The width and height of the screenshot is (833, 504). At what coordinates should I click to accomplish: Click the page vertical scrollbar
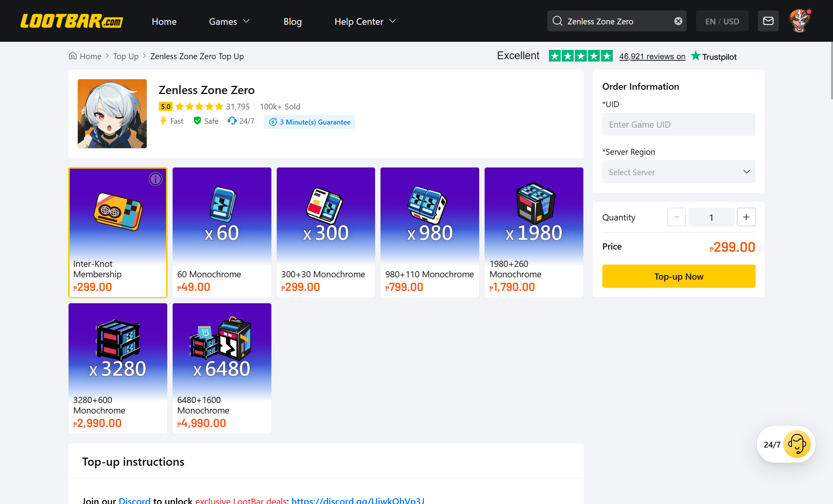(x=831, y=70)
